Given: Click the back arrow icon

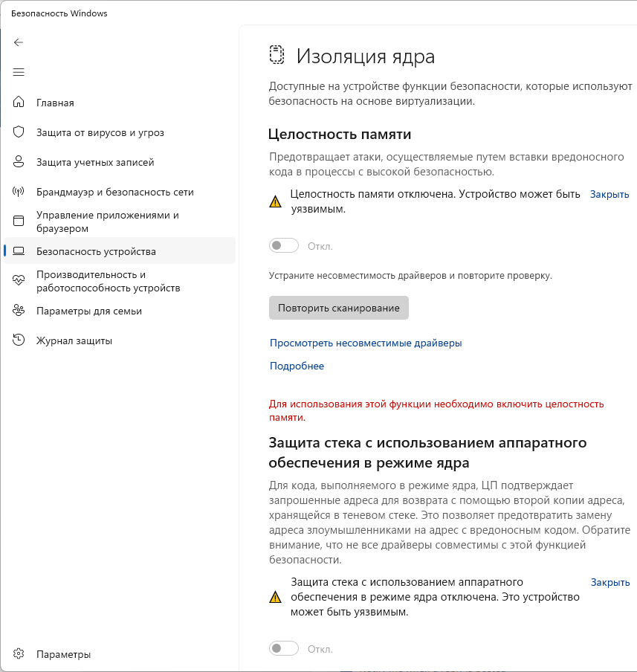Looking at the screenshot, I should point(19,42).
